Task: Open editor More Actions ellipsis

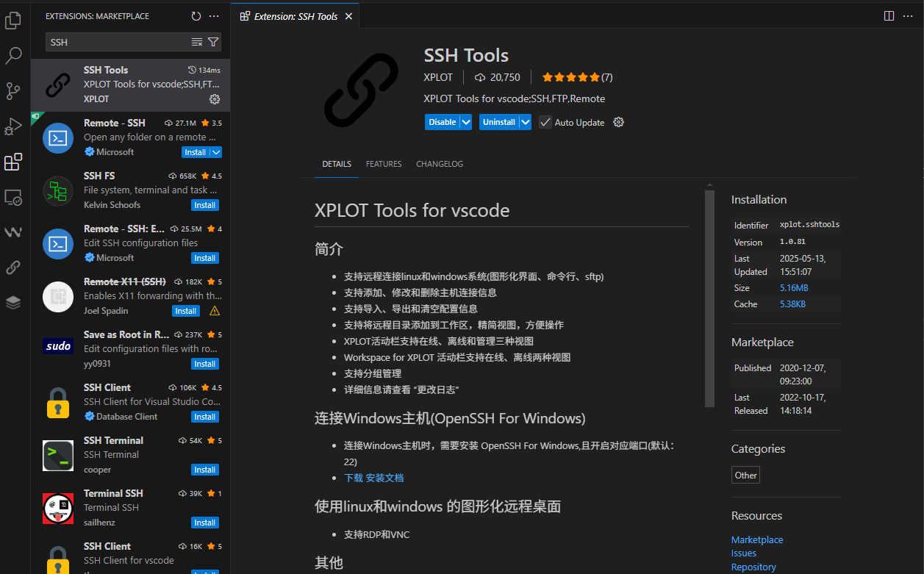Action: [909, 15]
